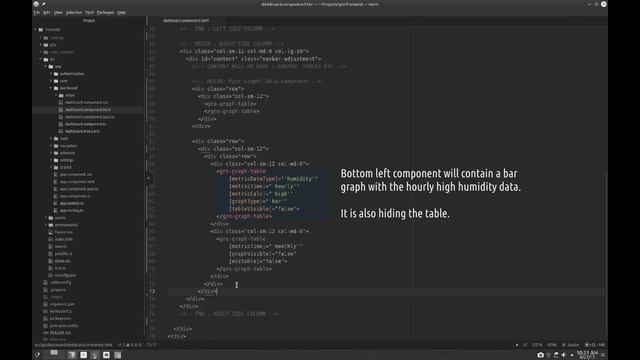Click the favicon.ico file icon
This screenshot has height=360, width=640.
pos(51,232)
